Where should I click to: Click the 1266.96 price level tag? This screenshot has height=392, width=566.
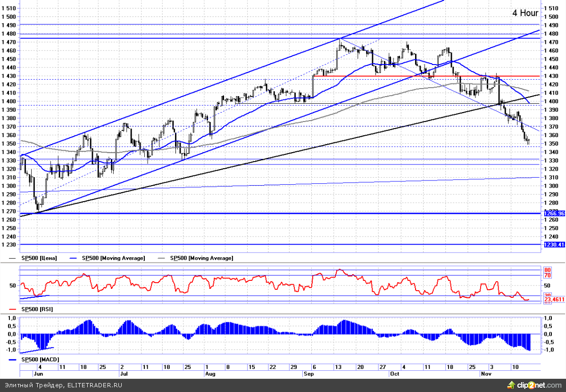554,213
